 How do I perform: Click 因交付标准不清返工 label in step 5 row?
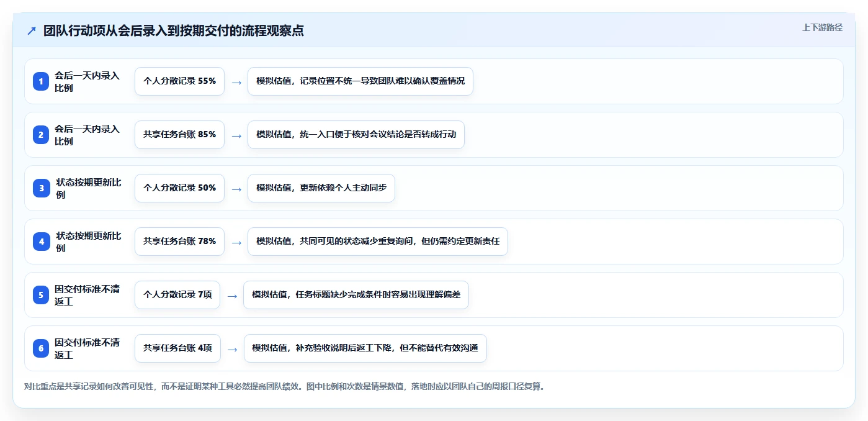point(87,295)
